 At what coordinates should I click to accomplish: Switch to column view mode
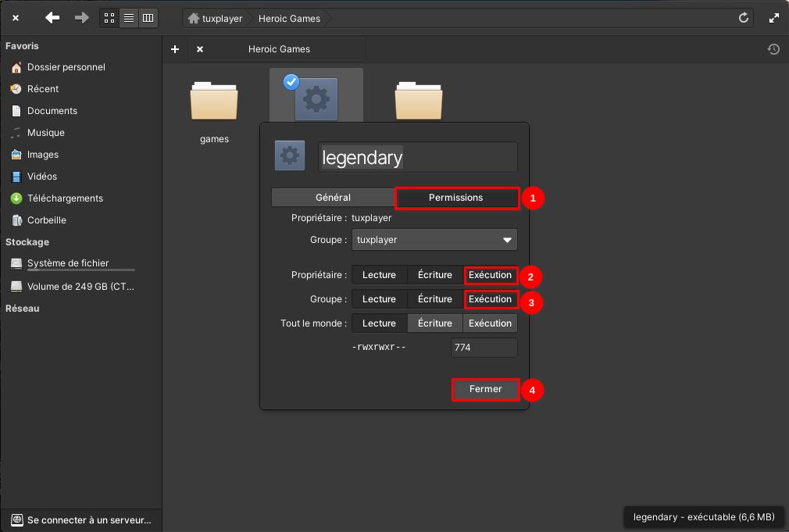148,18
